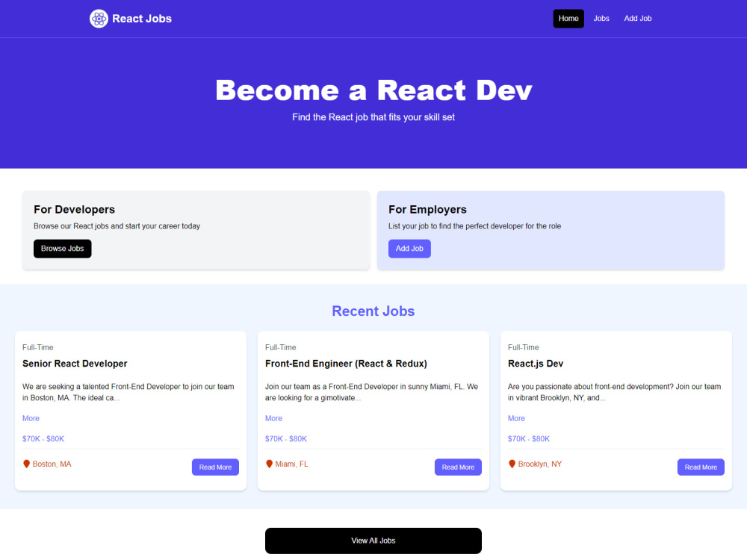Click Full-Time label on Front-End Engineer card

pyautogui.click(x=281, y=347)
